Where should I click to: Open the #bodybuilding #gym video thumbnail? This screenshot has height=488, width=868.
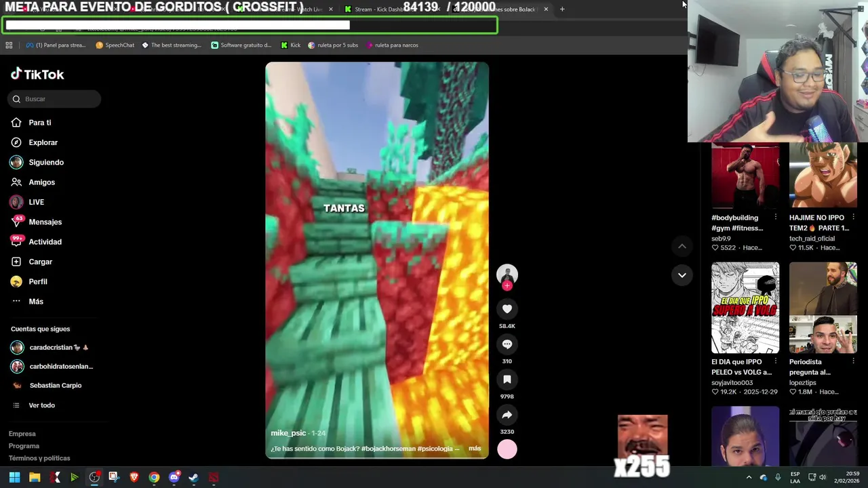745,176
